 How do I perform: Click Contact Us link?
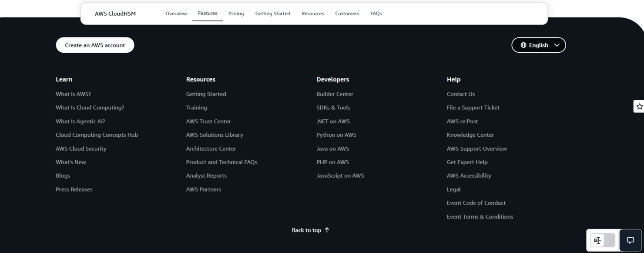[461, 94]
